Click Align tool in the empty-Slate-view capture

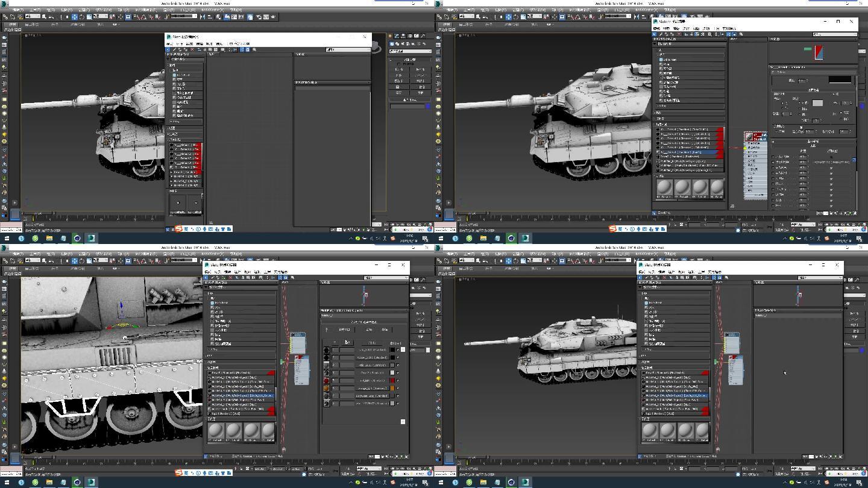coord(209,16)
